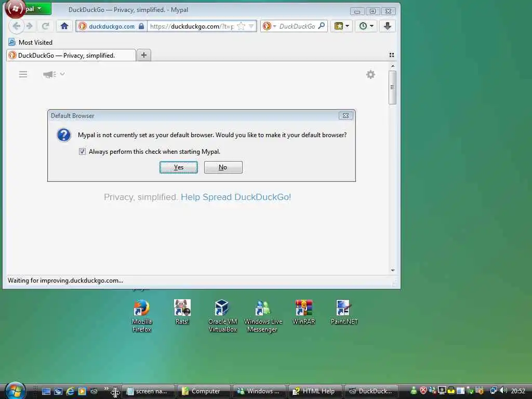This screenshot has width=532, height=399.
Task: Open the Downloads arrow button
Action: [x=388, y=26]
